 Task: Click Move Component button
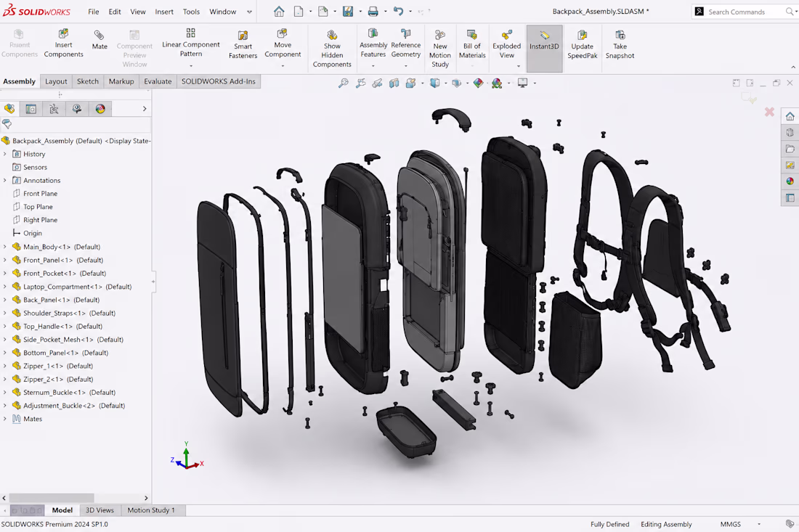[x=283, y=44]
